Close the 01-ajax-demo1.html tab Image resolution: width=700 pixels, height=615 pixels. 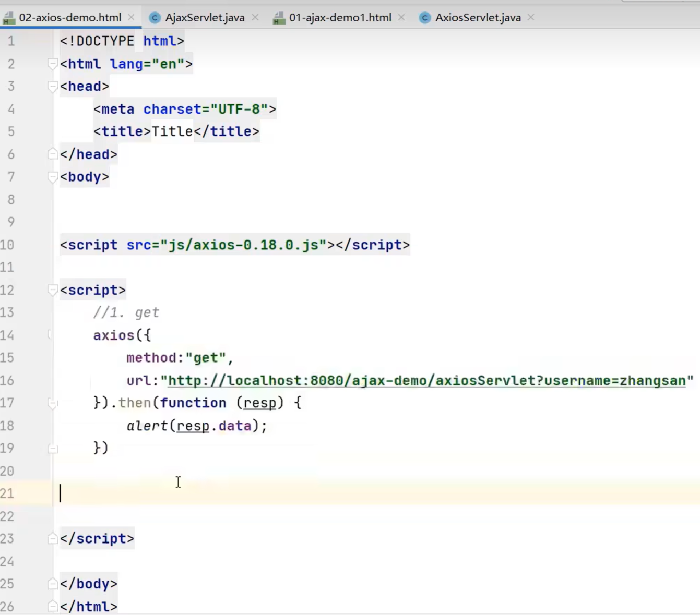401,17
